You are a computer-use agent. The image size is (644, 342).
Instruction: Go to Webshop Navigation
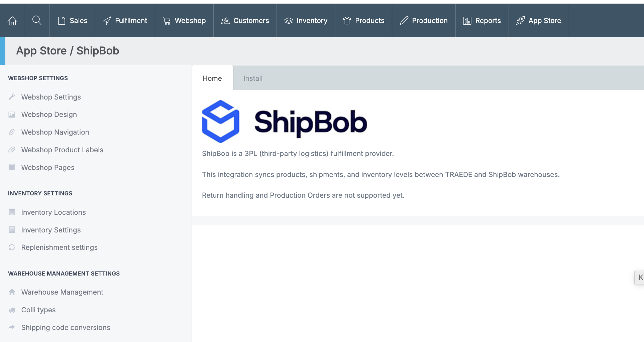[x=55, y=132]
